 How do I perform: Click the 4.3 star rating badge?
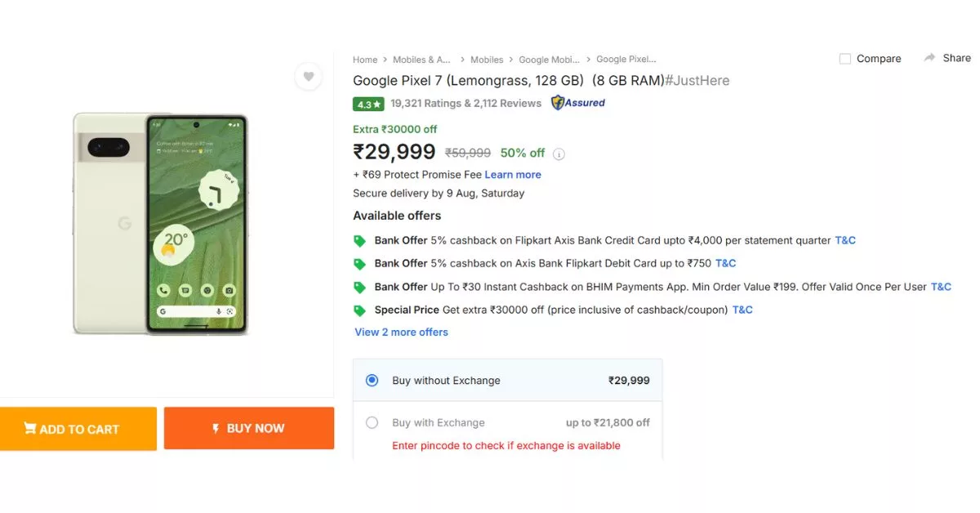(x=368, y=105)
